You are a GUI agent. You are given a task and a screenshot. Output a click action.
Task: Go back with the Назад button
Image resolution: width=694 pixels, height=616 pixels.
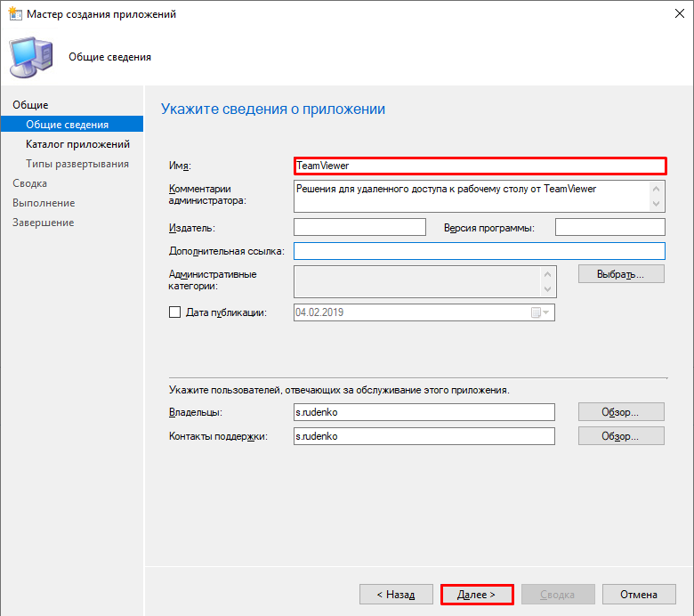pyautogui.click(x=396, y=595)
